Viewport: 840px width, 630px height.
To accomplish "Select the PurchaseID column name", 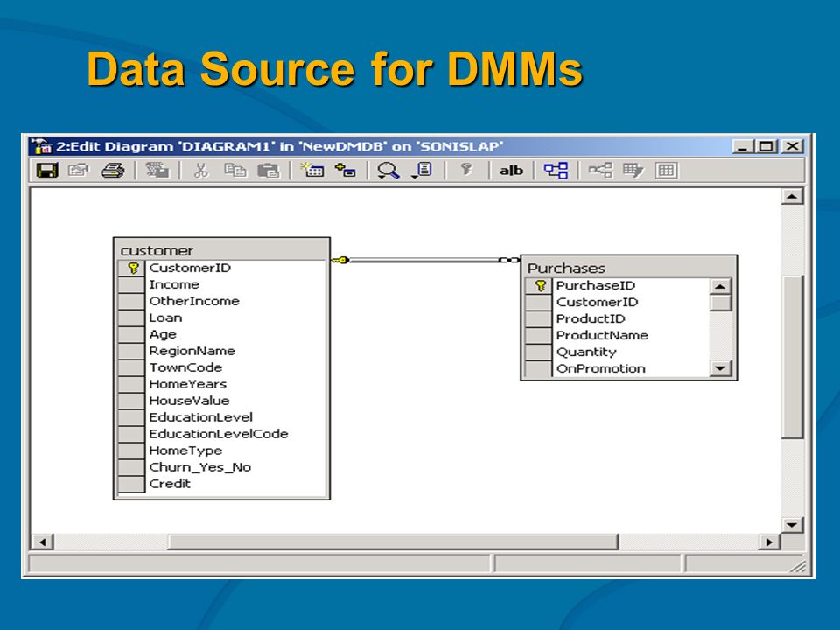I will [596, 285].
